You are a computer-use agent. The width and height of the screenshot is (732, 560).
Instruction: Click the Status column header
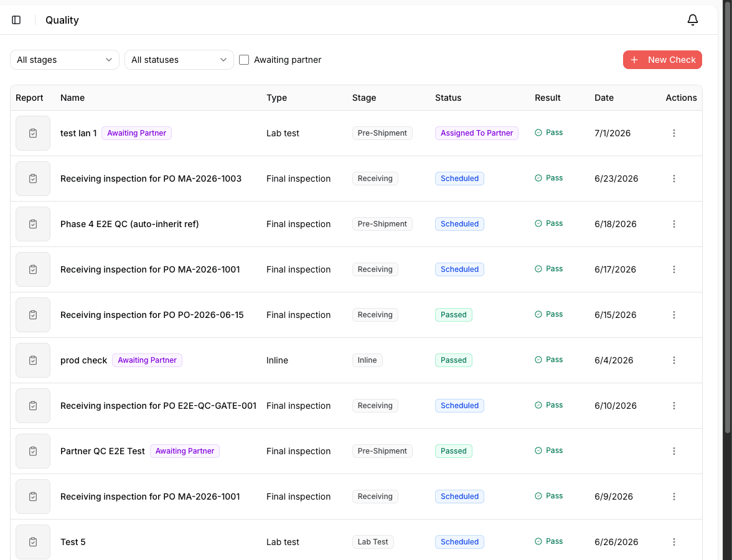click(x=448, y=98)
